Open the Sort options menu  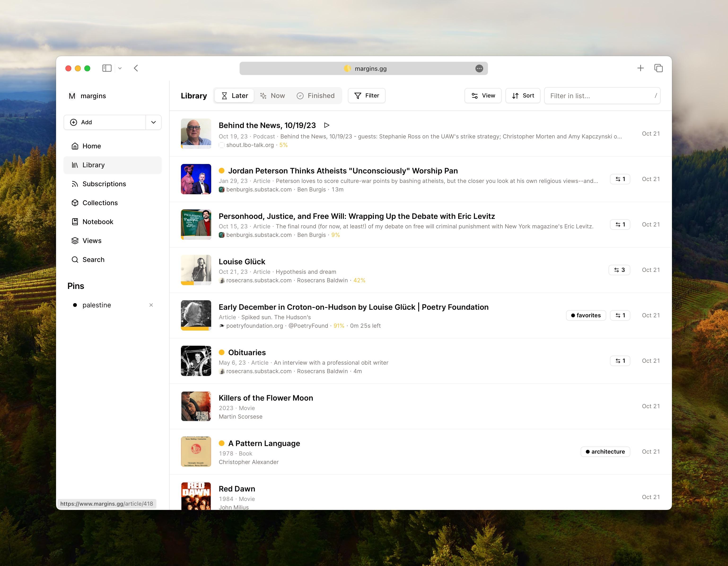pyautogui.click(x=523, y=96)
